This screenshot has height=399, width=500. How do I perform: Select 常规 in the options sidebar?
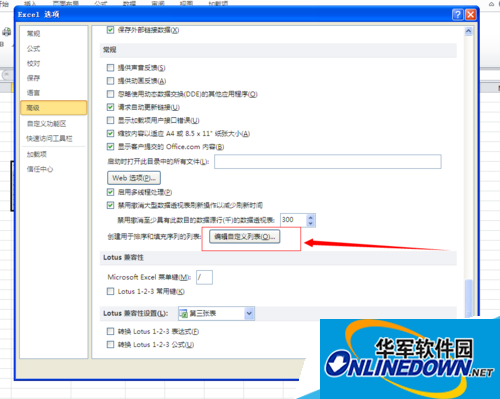[x=34, y=33]
